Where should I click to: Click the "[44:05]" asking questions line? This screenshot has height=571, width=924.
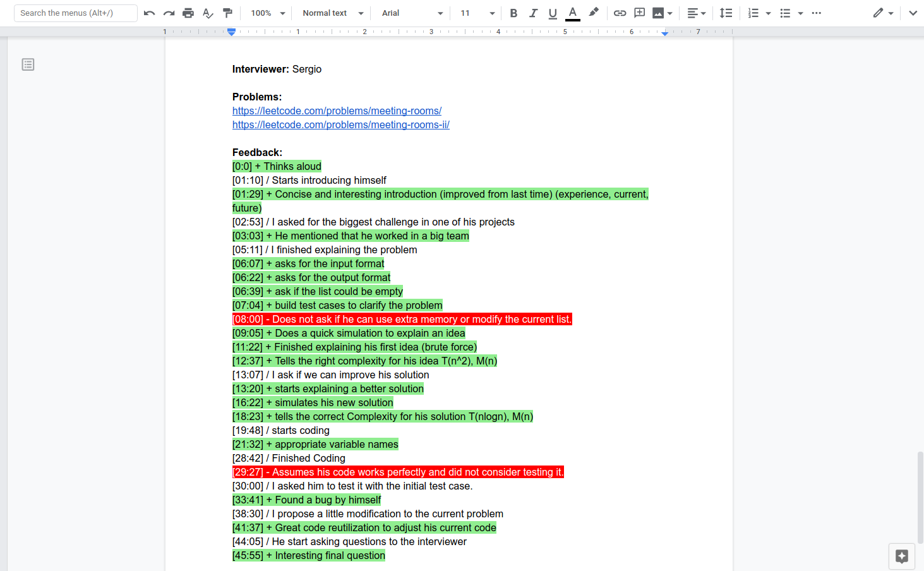click(349, 541)
